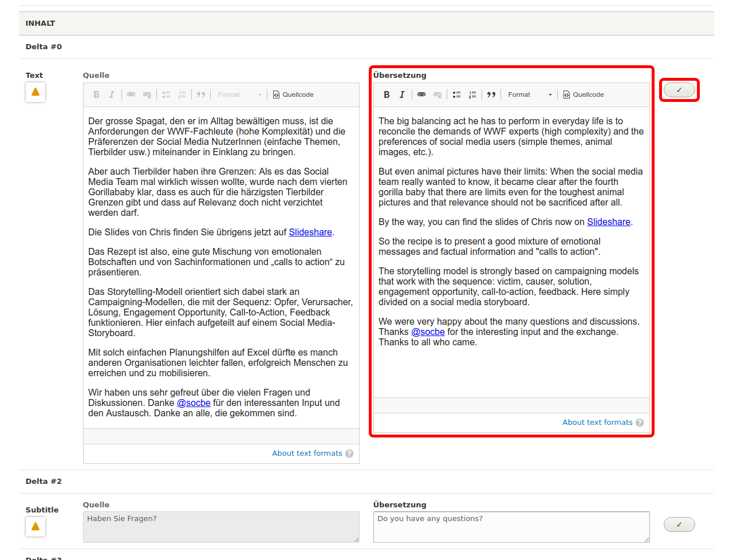Screen dimensions: 733x560
Task: Confirm the Text translation with the checkmark button
Action: [679, 90]
